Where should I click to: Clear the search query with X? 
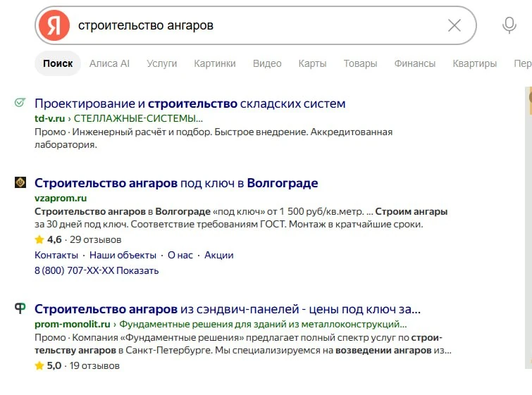(454, 25)
